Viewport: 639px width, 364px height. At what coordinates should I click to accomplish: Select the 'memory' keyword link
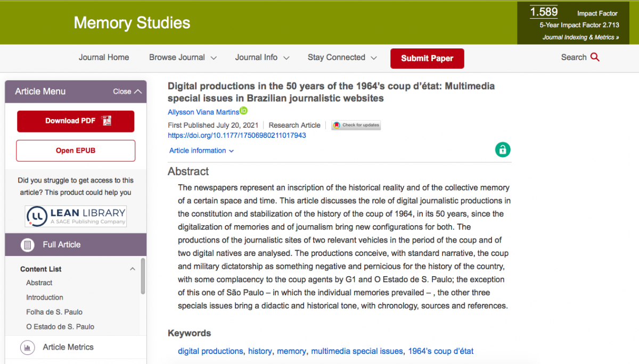coord(291,351)
